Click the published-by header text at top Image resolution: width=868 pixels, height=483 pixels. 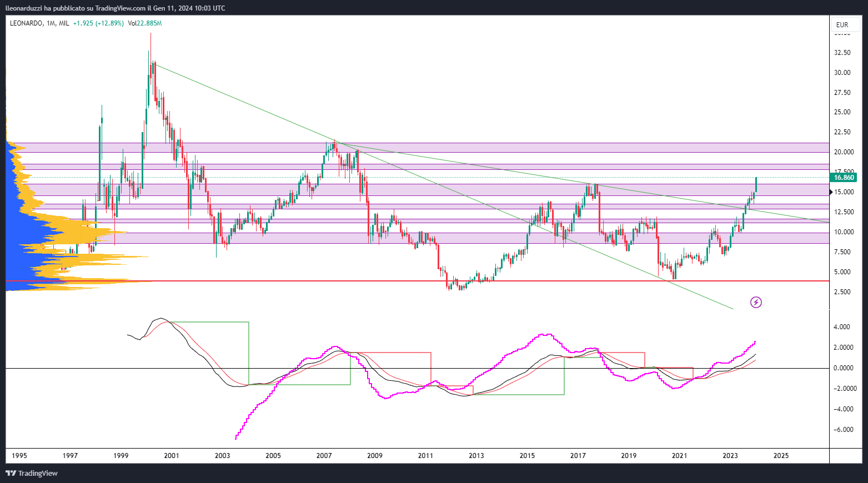tap(116, 8)
